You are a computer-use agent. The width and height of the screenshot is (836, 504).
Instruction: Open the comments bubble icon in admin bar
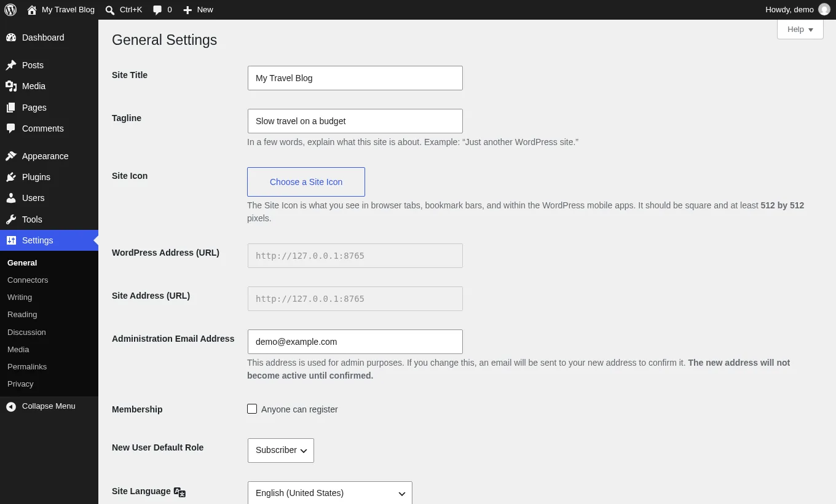click(157, 10)
